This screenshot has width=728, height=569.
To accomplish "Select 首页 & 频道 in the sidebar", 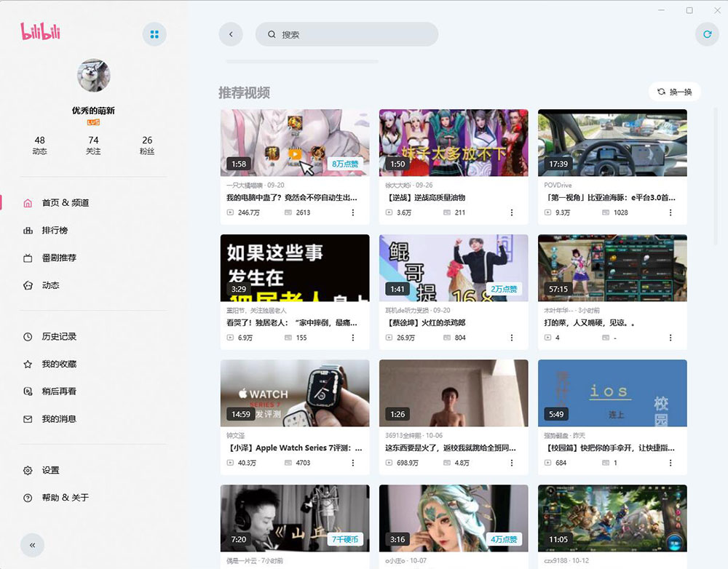I will coord(65,202).
